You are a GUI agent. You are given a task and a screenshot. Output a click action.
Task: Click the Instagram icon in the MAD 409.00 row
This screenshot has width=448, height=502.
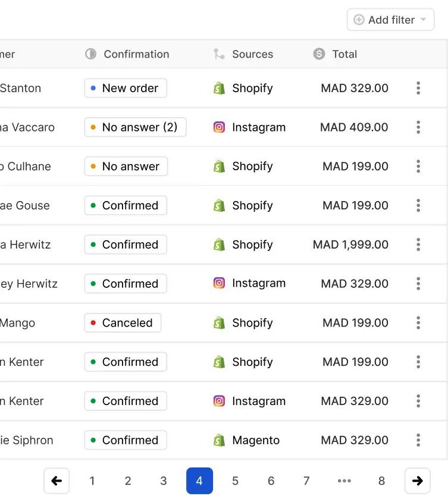tap(219, 127)
